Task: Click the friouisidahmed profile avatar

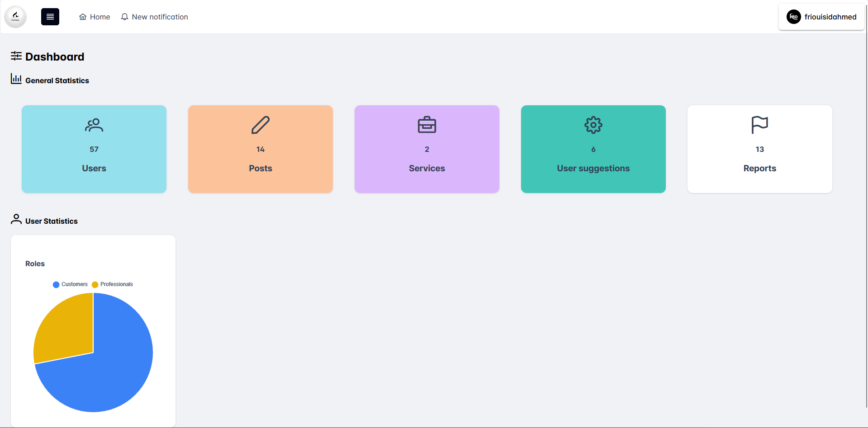Action: (x=794, y=17)
